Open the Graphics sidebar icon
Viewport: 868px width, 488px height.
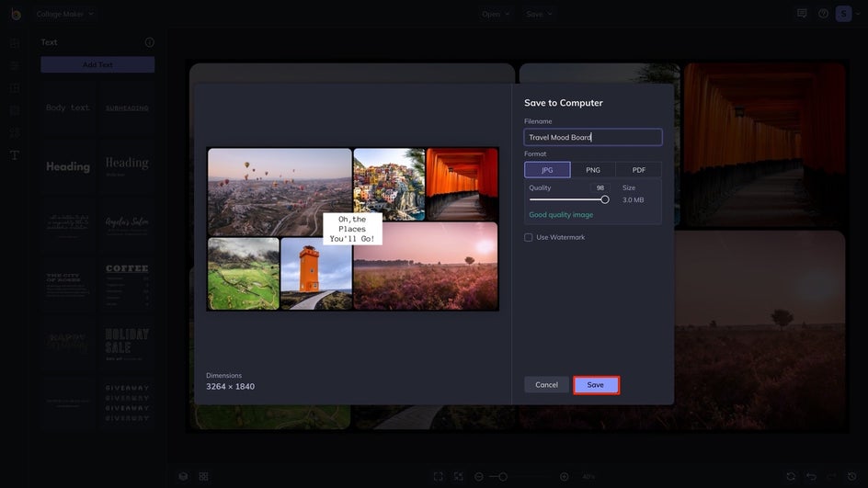[x=15, y=132]
